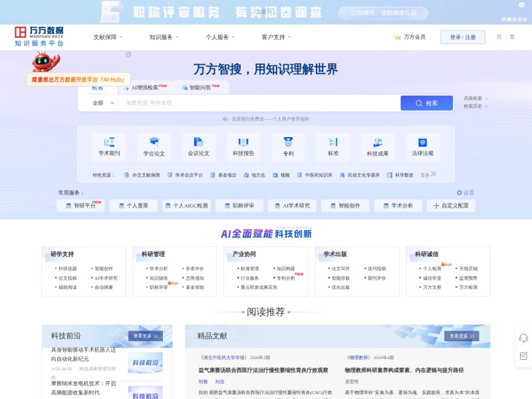Open 论文写作 under 学术出版

[x=340, y=269]
